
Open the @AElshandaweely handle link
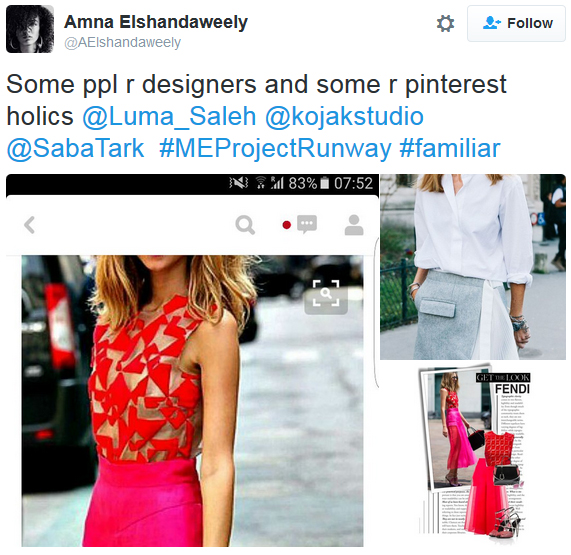pos(122,43)
